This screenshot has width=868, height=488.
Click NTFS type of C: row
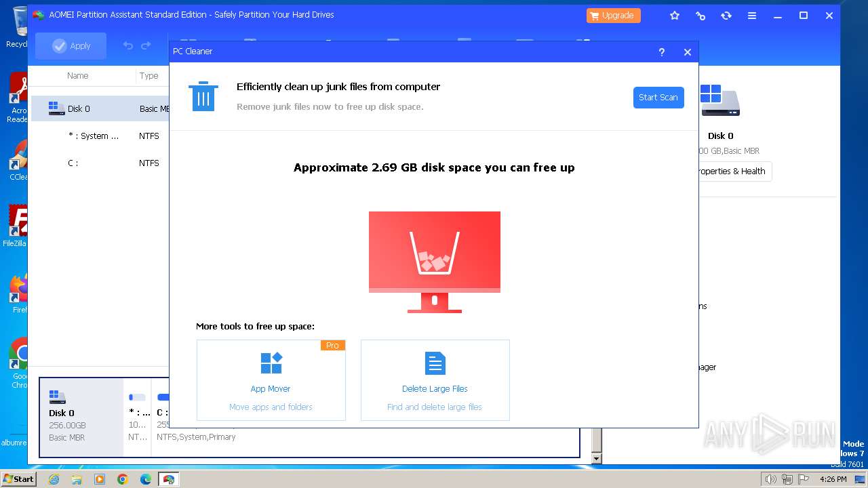click(149, 163)
